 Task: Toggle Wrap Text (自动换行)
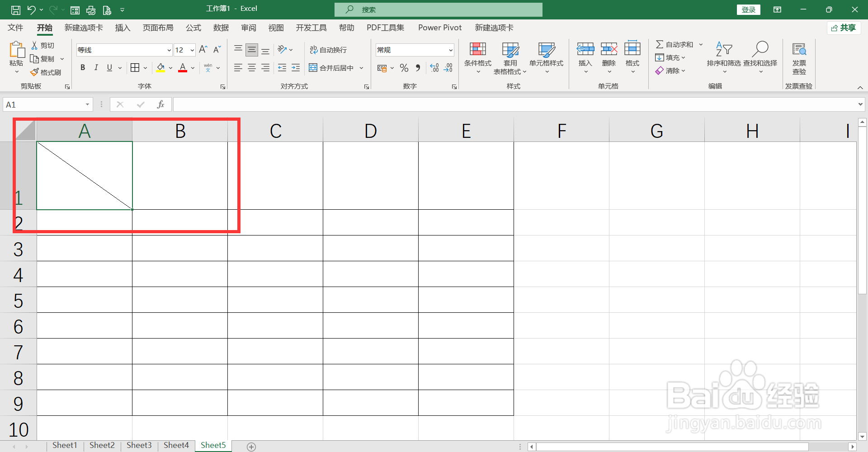click(x=329, y=50)
